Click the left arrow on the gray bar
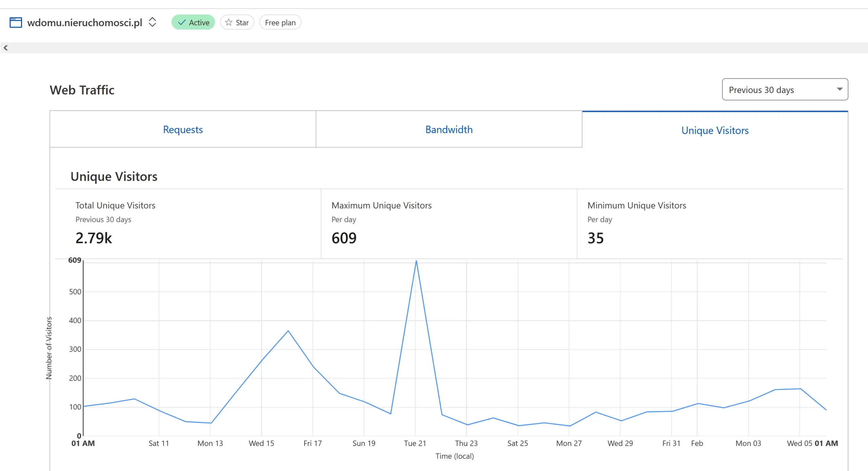The width and height of the screenshot is (868, 471). (6, 48)
